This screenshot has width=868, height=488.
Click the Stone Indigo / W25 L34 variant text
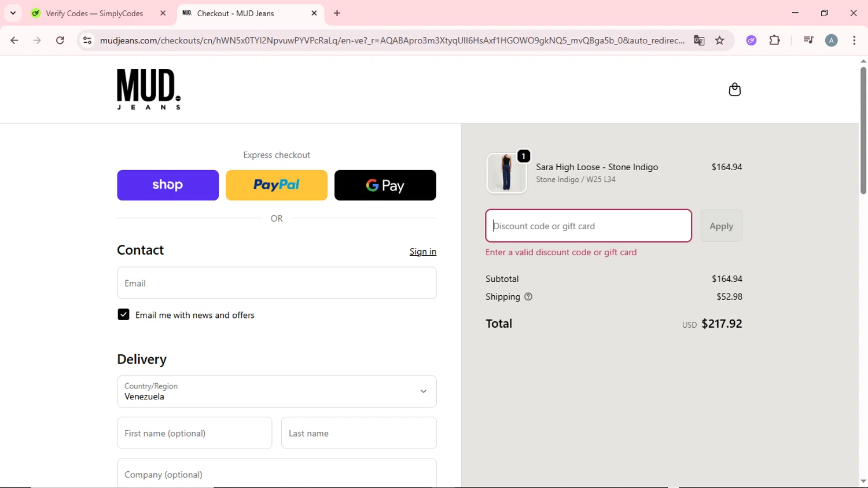576,179
